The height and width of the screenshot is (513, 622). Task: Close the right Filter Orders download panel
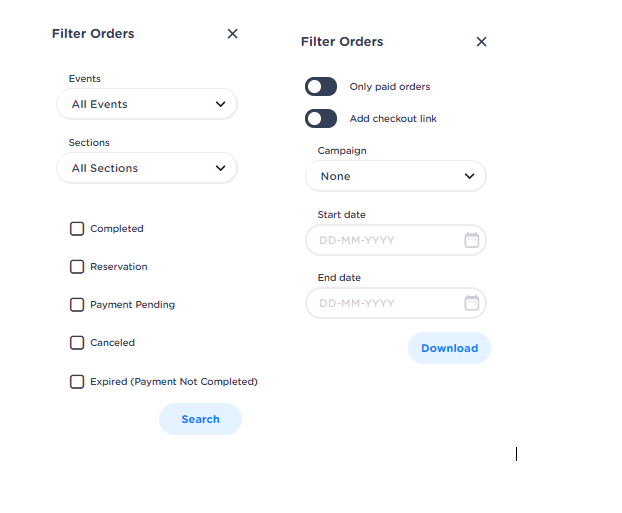481,42
